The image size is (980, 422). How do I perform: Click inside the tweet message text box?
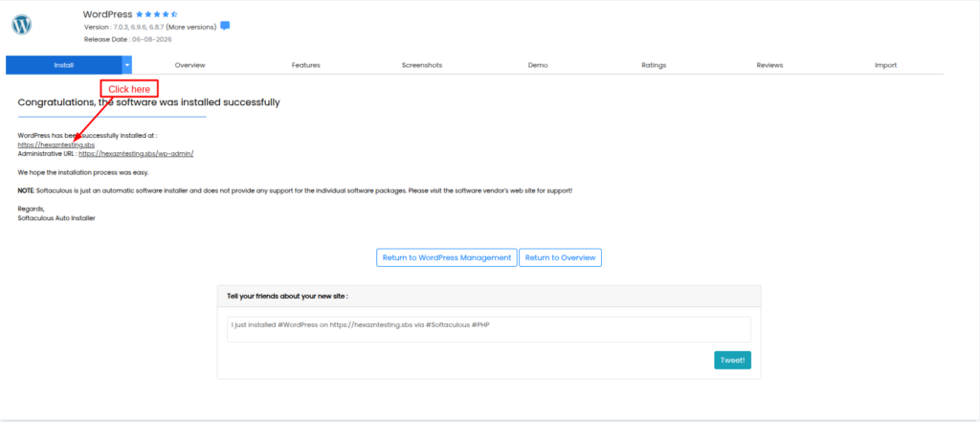489,329
